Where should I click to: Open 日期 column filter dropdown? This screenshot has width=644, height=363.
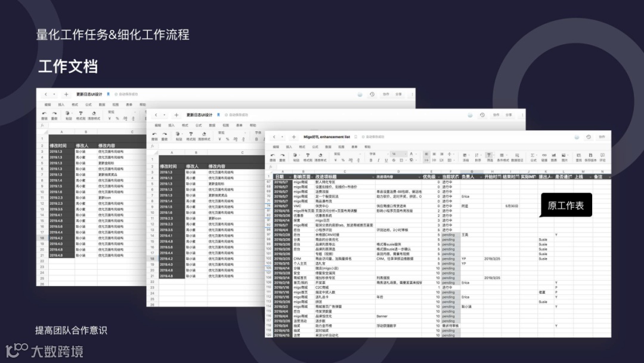tap(290, 177)
